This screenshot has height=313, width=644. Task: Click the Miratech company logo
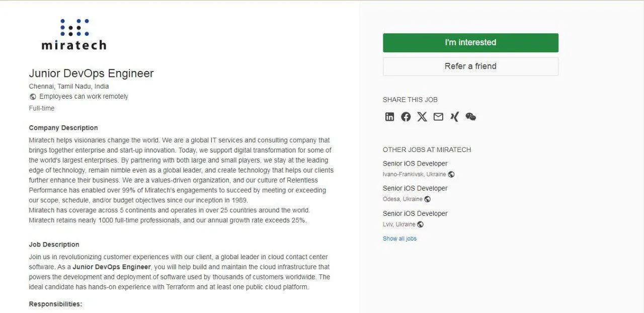(x=73, y=34)
